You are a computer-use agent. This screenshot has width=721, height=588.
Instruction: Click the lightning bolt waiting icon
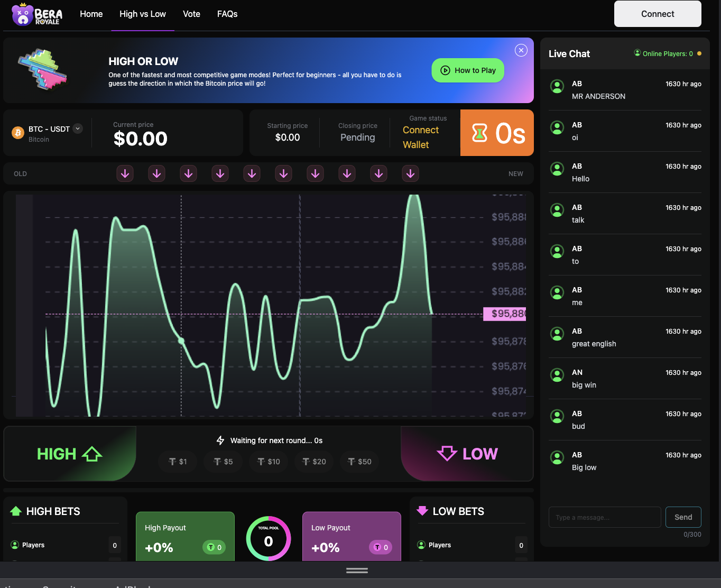(220, 439)
